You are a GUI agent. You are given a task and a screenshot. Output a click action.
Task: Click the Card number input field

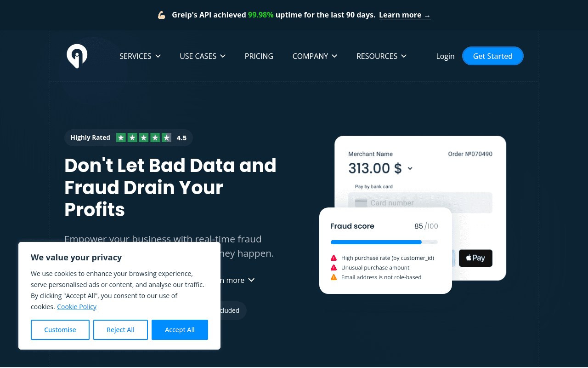tap(420, 203)
